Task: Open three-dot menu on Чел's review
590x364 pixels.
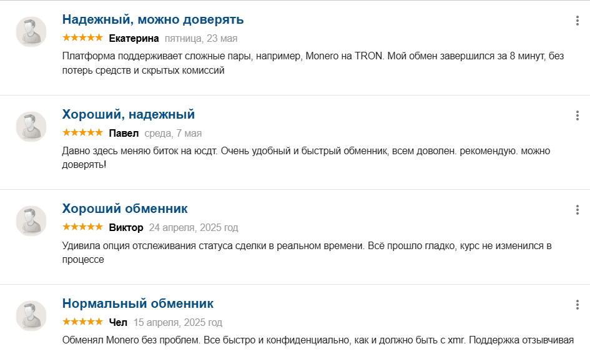Action: click(578, 305)
